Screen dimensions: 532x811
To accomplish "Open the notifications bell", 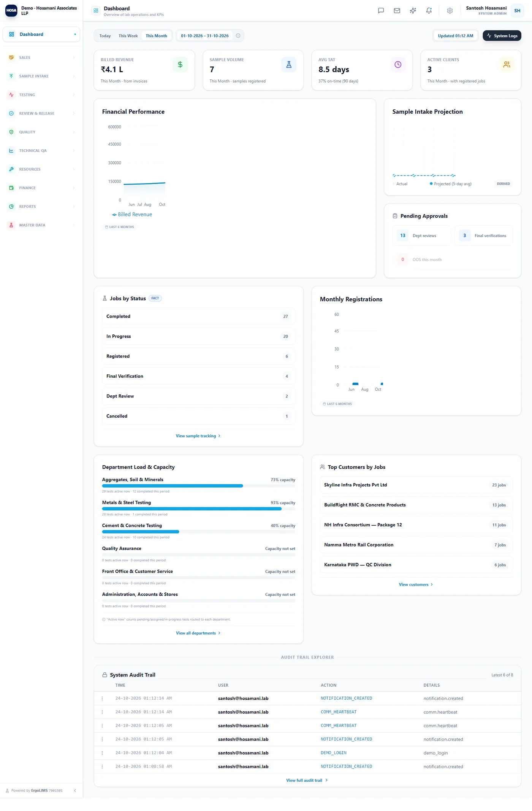I will pyautogui.click(x=429, y=11).
